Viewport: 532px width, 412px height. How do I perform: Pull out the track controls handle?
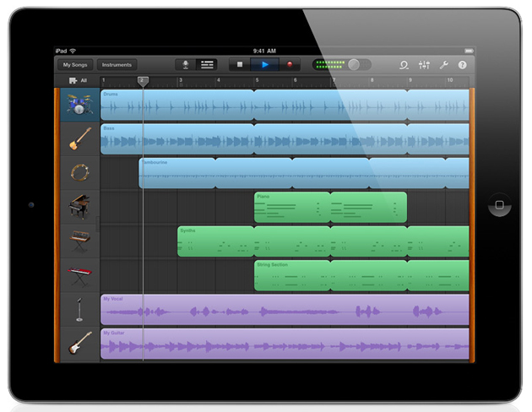click(x=98, y=224)
